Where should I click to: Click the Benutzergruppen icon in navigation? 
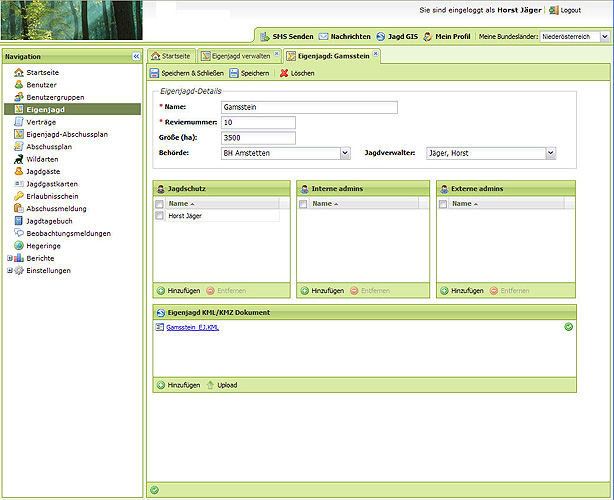point(19,97)
